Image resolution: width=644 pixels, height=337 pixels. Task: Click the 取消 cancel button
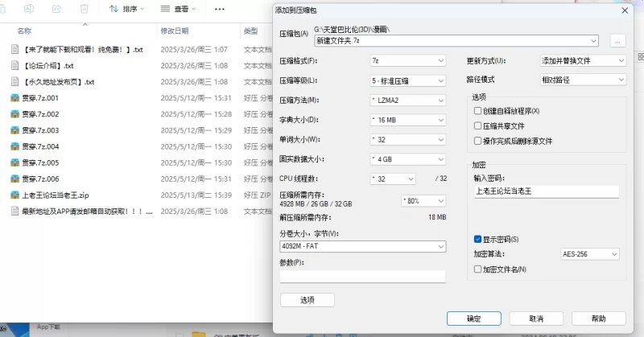536,319
